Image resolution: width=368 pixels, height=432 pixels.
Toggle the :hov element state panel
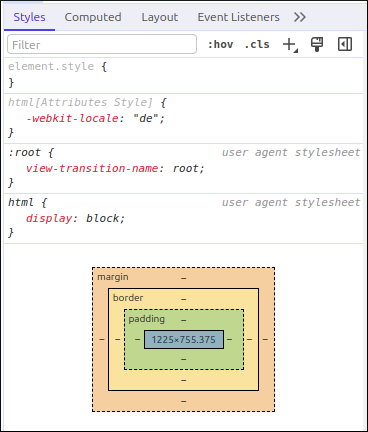pyautogui.click(x=220, y=44)
